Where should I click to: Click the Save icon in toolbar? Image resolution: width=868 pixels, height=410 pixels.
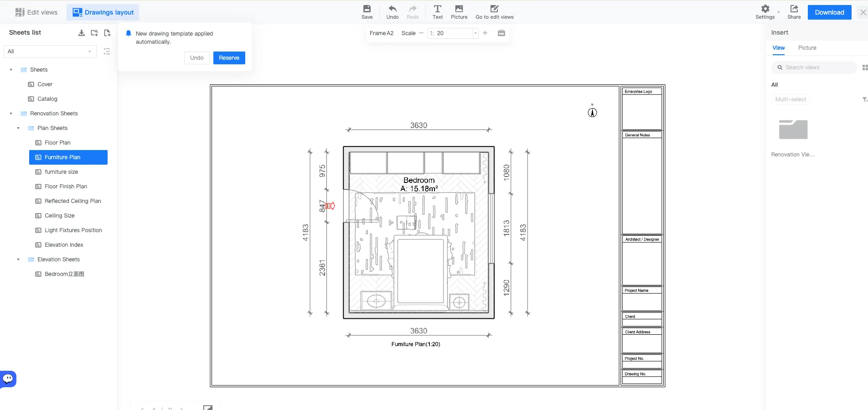(x=367, y=12)
